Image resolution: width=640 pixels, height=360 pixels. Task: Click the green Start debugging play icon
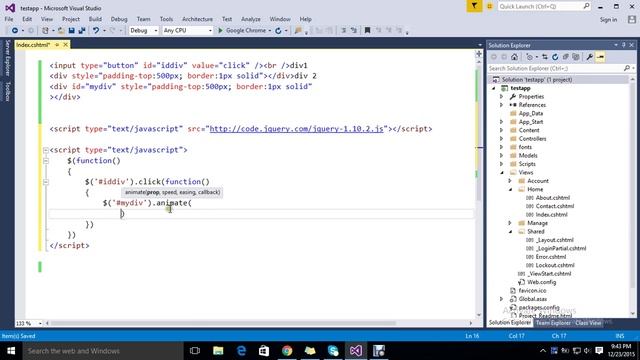tap(220, 31)
